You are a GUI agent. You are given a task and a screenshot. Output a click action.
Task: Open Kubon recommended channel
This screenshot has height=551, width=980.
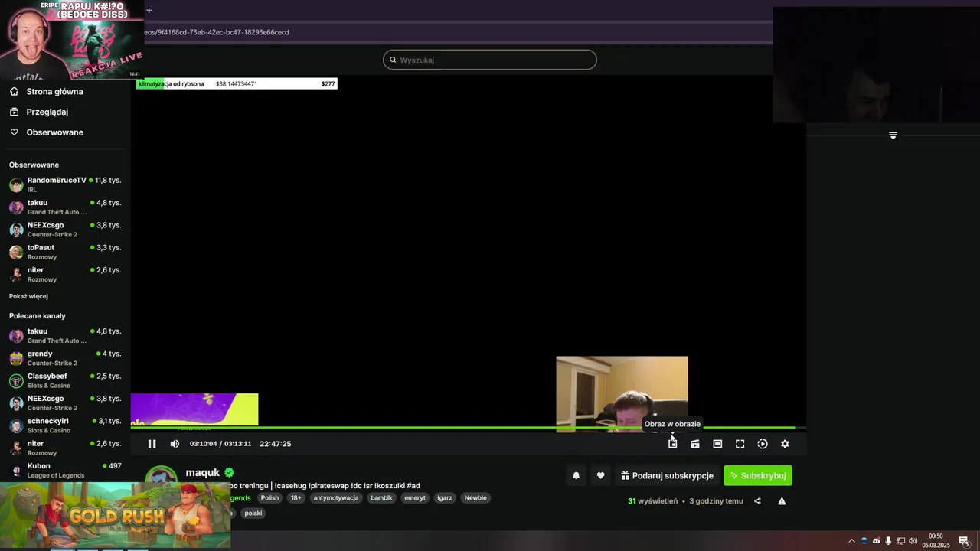65,470
